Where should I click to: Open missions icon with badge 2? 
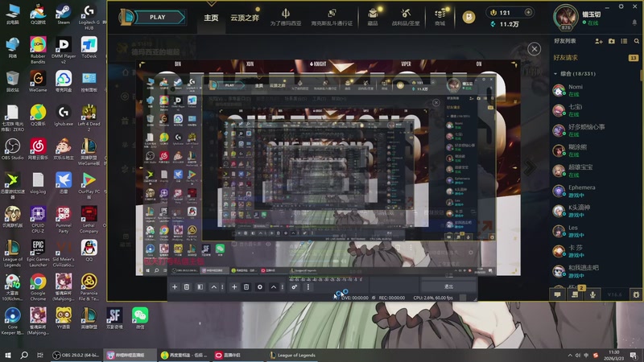575,294
